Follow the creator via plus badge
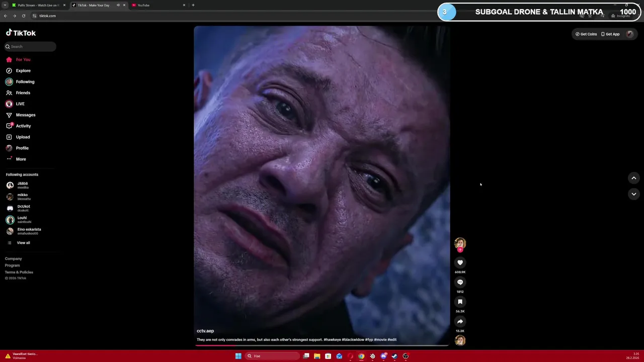 point(460,250)
